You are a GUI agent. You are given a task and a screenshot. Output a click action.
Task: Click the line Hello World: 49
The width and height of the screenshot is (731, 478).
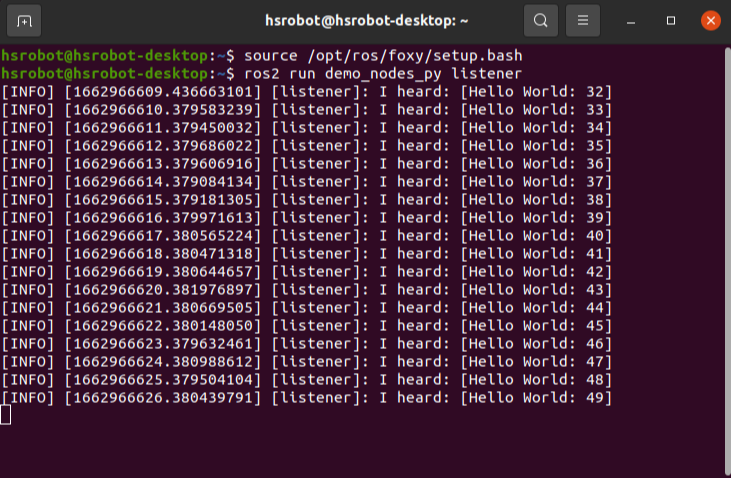306,398
